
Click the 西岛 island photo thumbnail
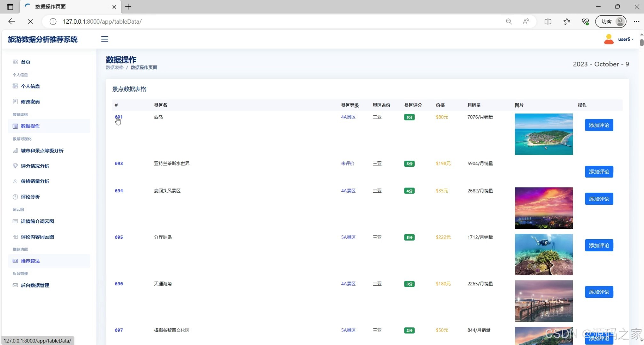point(544,134)
